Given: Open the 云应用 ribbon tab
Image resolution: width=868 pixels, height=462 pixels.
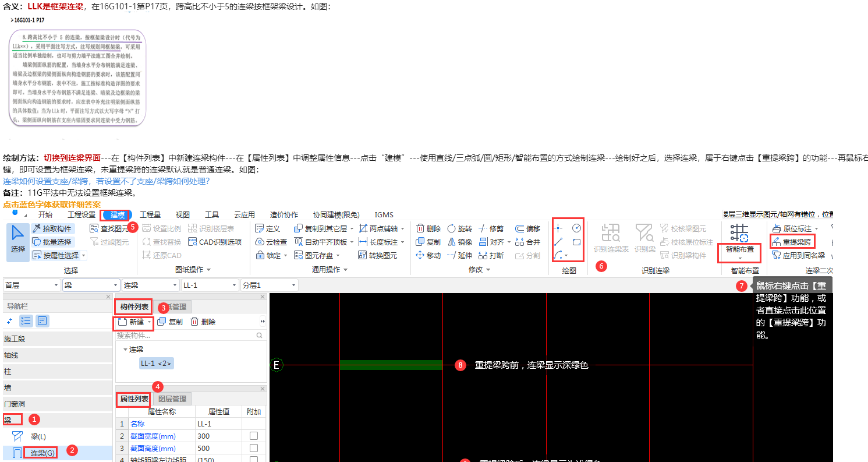Looking at the screenshot, I should tap(244, 214).
